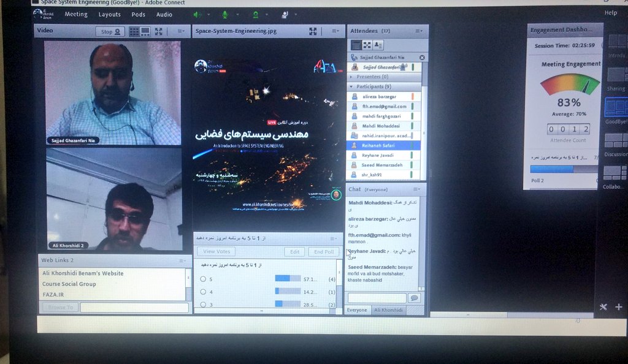Collapse the Participants (9) group
The width and height of the screenshot is (628, 364).
pyautogui.click(x=351, y=86)
